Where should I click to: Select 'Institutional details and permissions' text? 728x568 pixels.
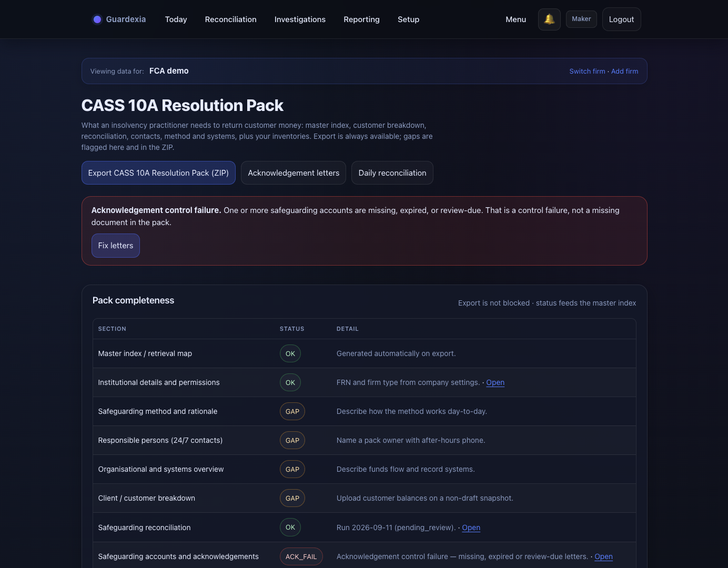tap(159, 382)
